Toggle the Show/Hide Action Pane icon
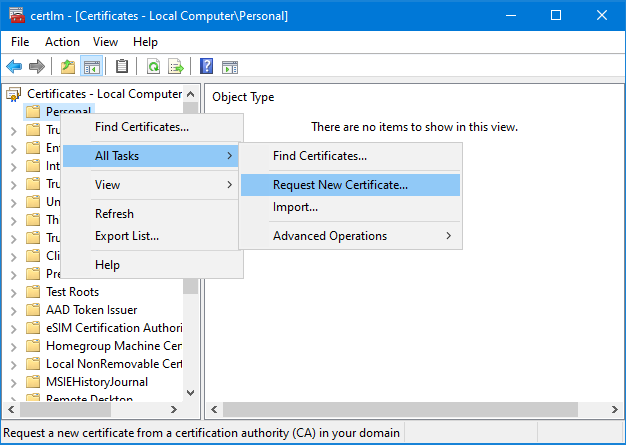The image size is (626, 445). [x=230, y=67]
